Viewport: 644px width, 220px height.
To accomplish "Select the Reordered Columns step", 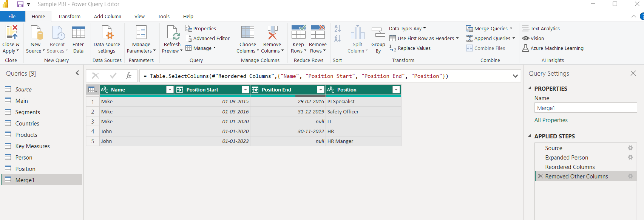I will (570, 167).
